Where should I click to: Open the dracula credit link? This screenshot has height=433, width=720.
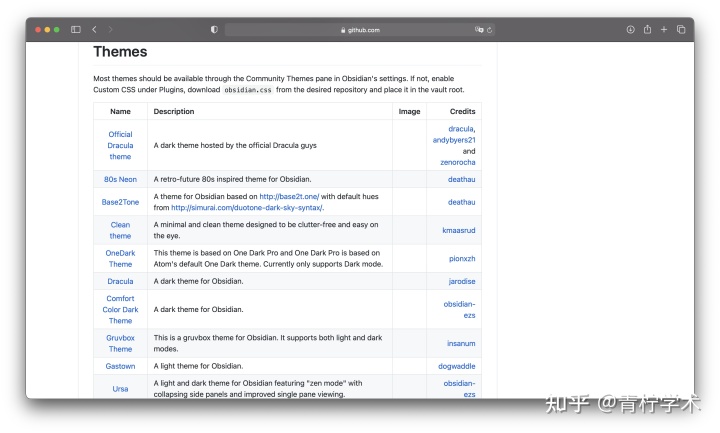click(461, 129)
